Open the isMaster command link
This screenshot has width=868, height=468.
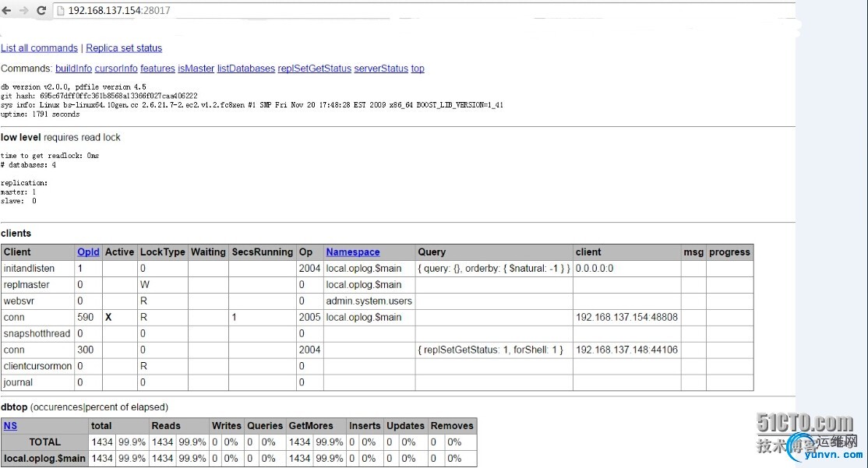coord(196,69)
